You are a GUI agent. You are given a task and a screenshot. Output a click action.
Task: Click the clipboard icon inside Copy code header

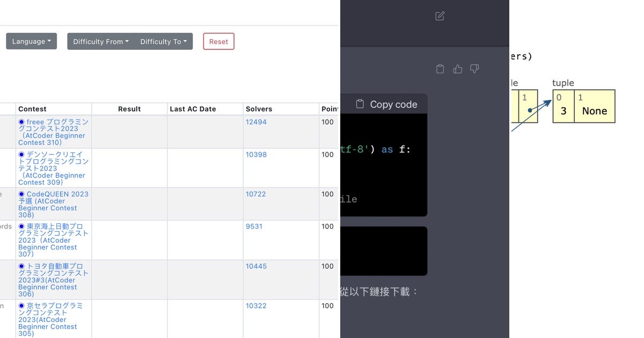360,104
